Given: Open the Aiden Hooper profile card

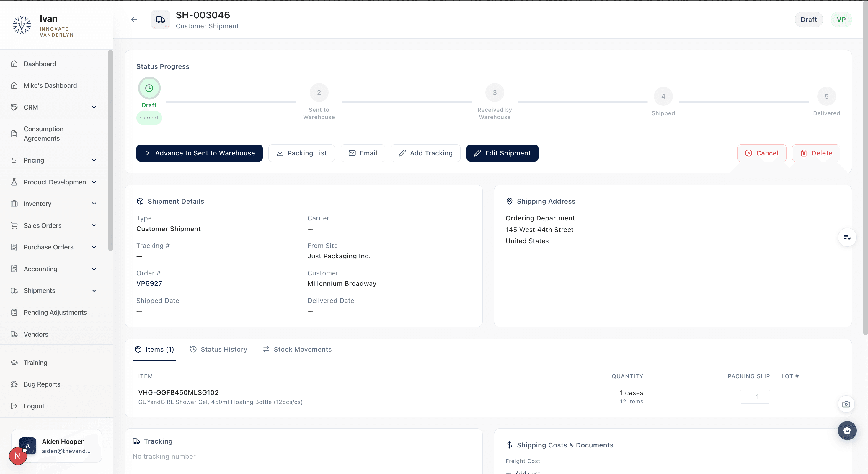Looking at the screenshot, I should point(57,446).
